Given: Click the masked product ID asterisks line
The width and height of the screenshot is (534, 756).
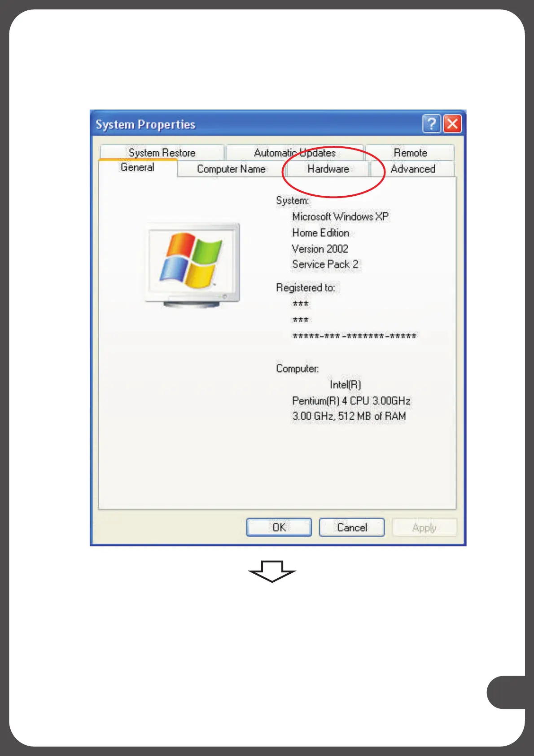Looking at the screenshot, I should click(x=355, y=336).
